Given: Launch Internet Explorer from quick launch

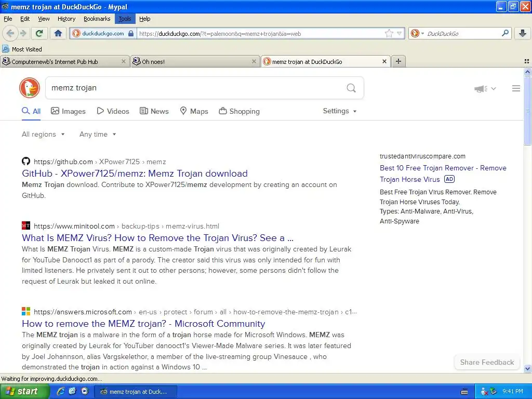Looking at the screenshot, I should click(x=61, y=391).
